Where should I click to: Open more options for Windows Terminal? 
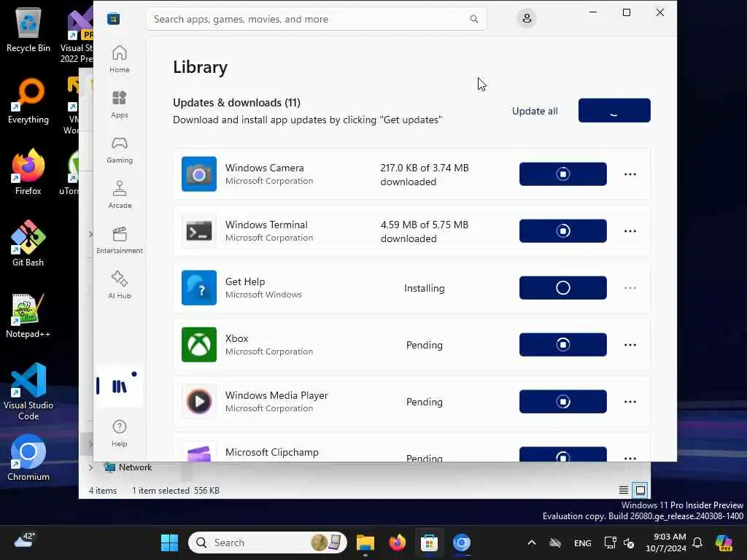click(630, 231)
